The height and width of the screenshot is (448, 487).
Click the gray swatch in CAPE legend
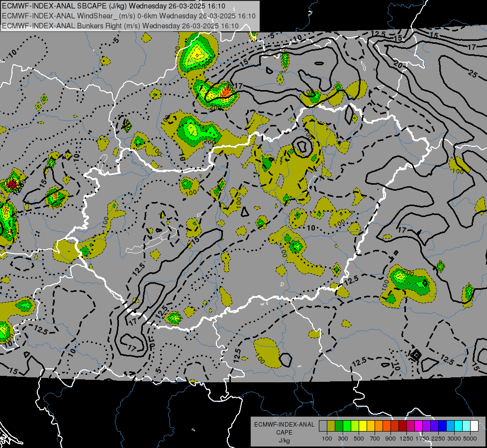323,426
